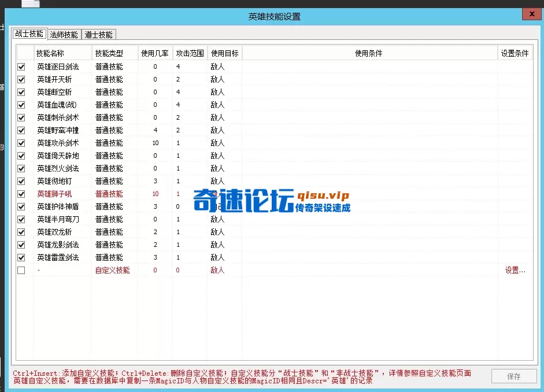Click the 使用几率 column header
544x392 pixels.
pos(154,53)
